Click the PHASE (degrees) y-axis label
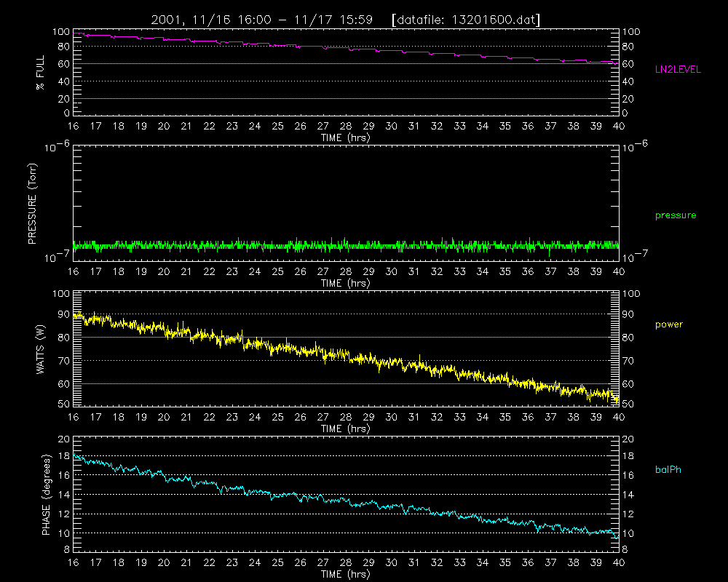 (x=46, y=495)
